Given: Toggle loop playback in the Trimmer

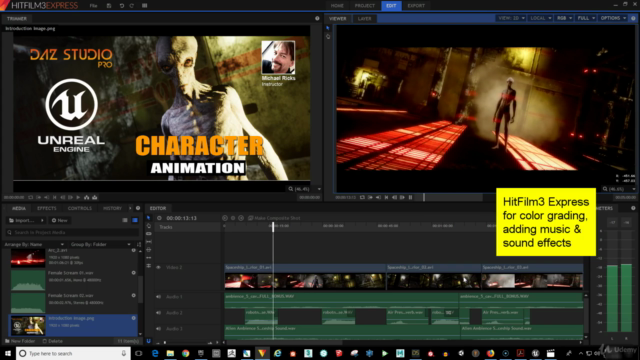Looking at the screenshot, I should 31,198.
